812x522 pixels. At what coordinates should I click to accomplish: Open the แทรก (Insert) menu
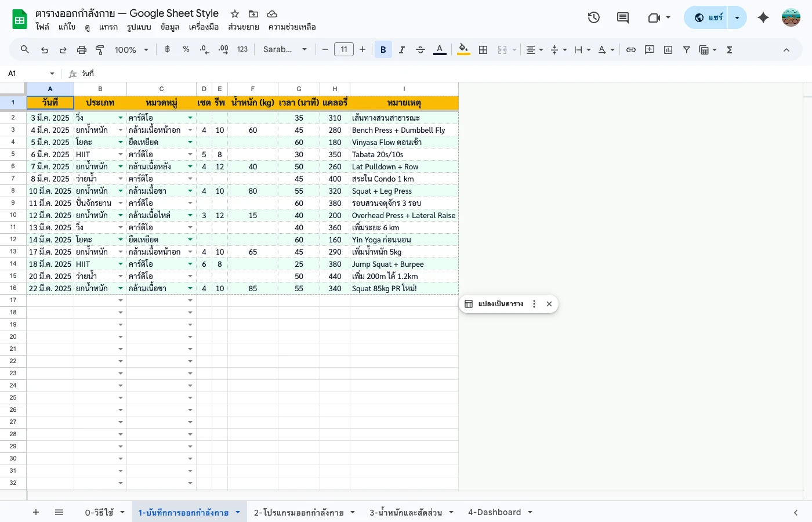coord(108,27)
